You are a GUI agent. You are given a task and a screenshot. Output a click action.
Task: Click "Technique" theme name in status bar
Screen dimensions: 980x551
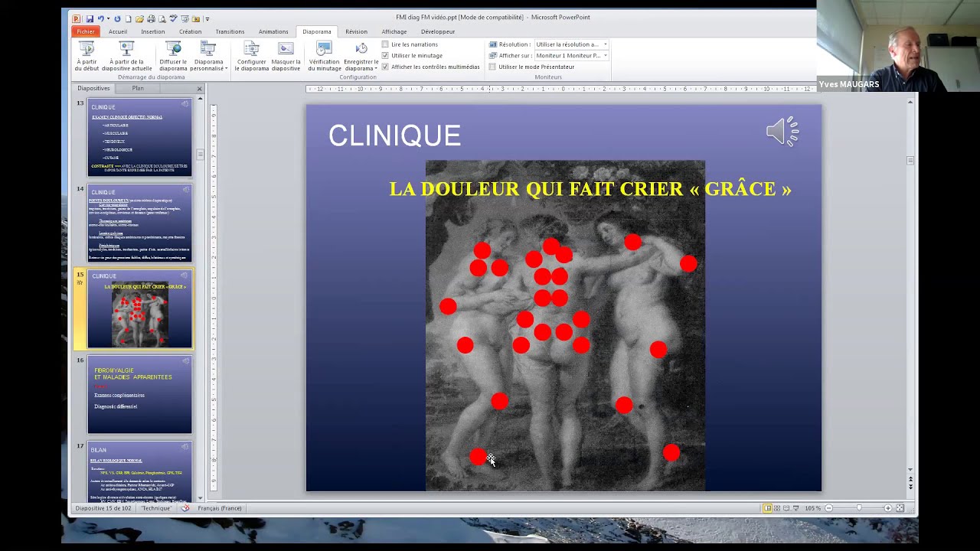tap(156, 508)
